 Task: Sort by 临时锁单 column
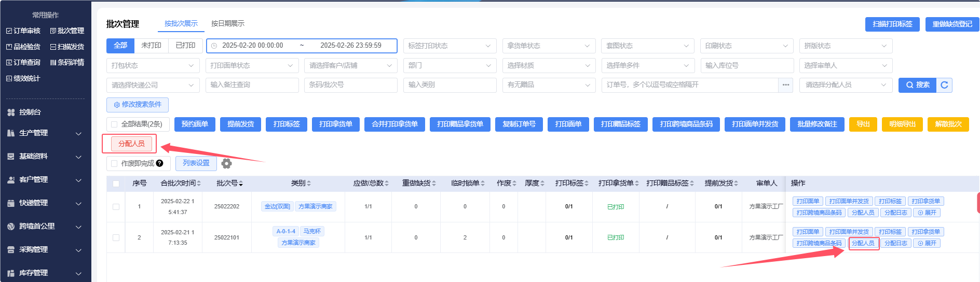pyautogui.click(x=483, y=184)
